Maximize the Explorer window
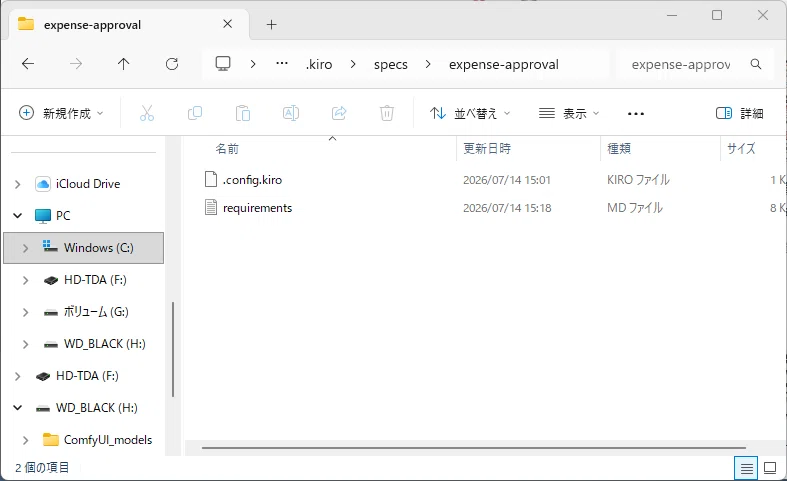Image resolution: width=787 pixels, height=481 pixels. (x=717, y=16)
